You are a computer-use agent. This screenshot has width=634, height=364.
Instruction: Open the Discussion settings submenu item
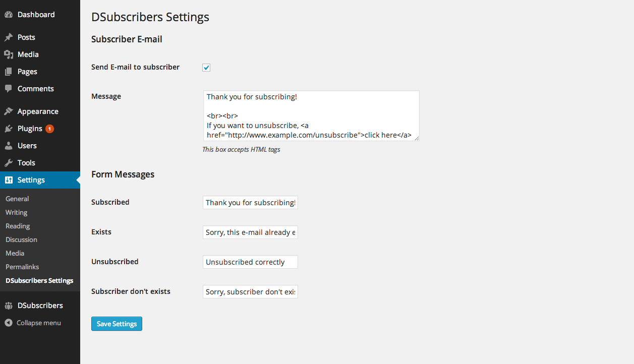point(21,239)
